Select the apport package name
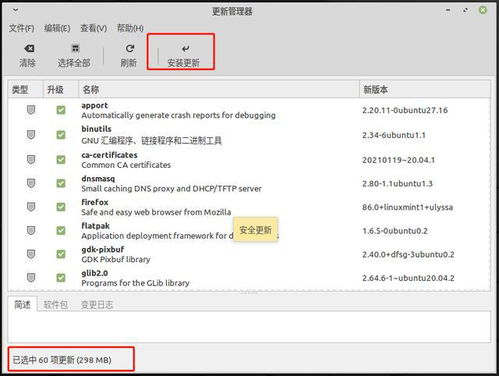Viewport: 499px width, 376px height. [95, 105]
